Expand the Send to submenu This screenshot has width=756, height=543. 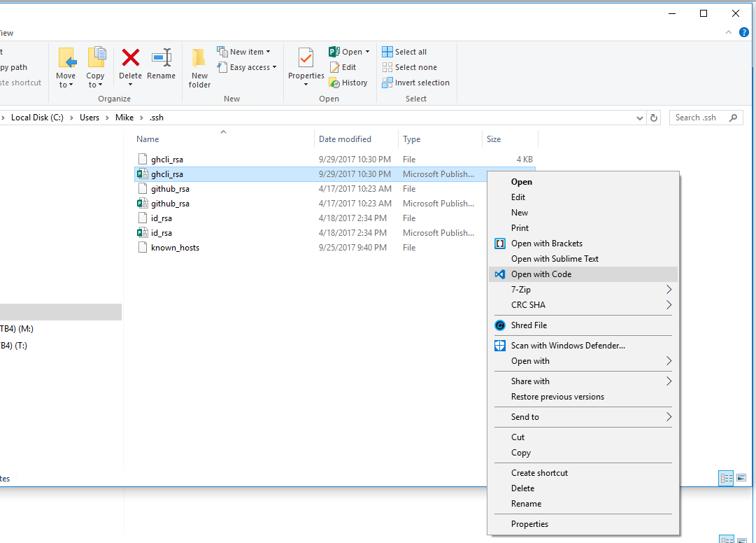pos(583,417)
